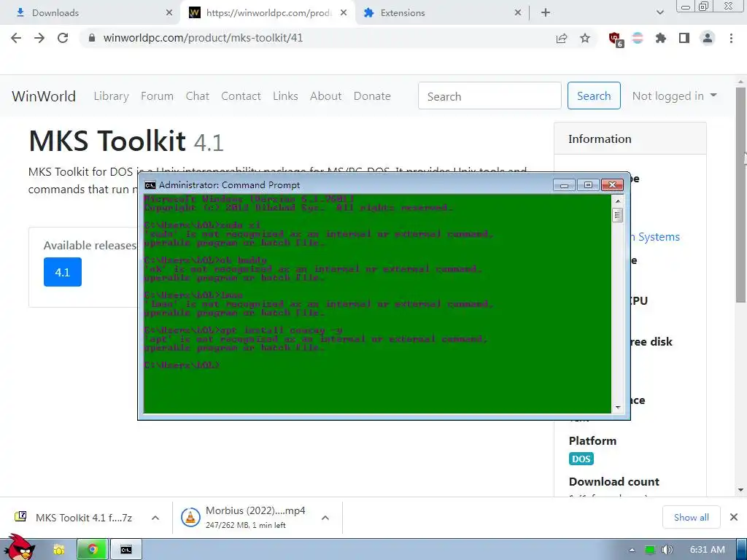Image resolution: width=747 pixels, height=560 pixels.
Task: Click the Command Prompt scrollbar thumb
Action: [617, 216]
